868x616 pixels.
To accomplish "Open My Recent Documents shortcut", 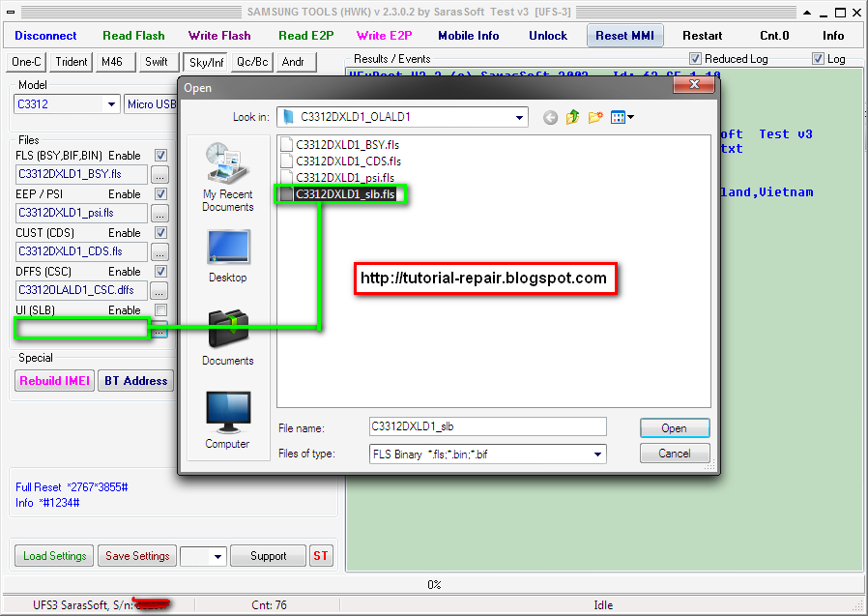I will (227, 177).
